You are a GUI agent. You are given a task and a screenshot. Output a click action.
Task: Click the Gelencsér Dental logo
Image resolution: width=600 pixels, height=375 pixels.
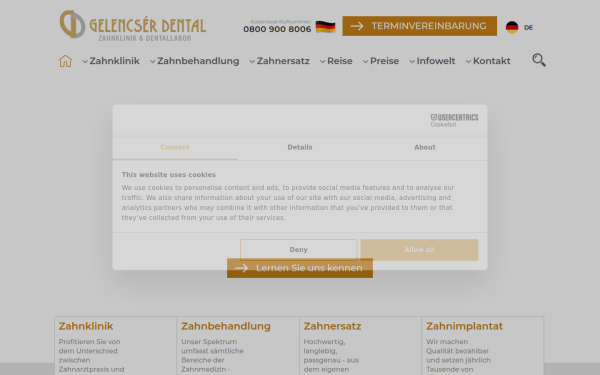(133, 25)
